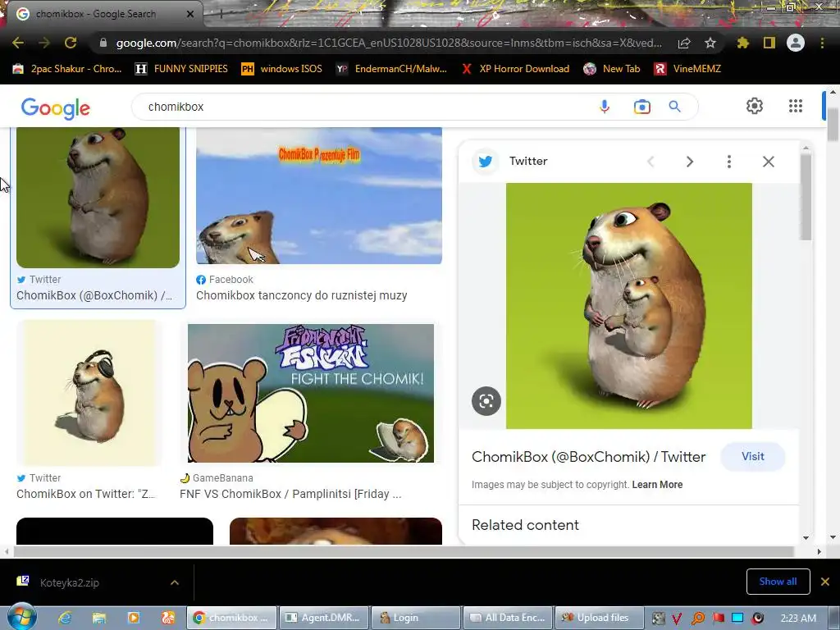
Task: Select the FNF Fight the Chomik thumbnail
Action: click(311, 393)
